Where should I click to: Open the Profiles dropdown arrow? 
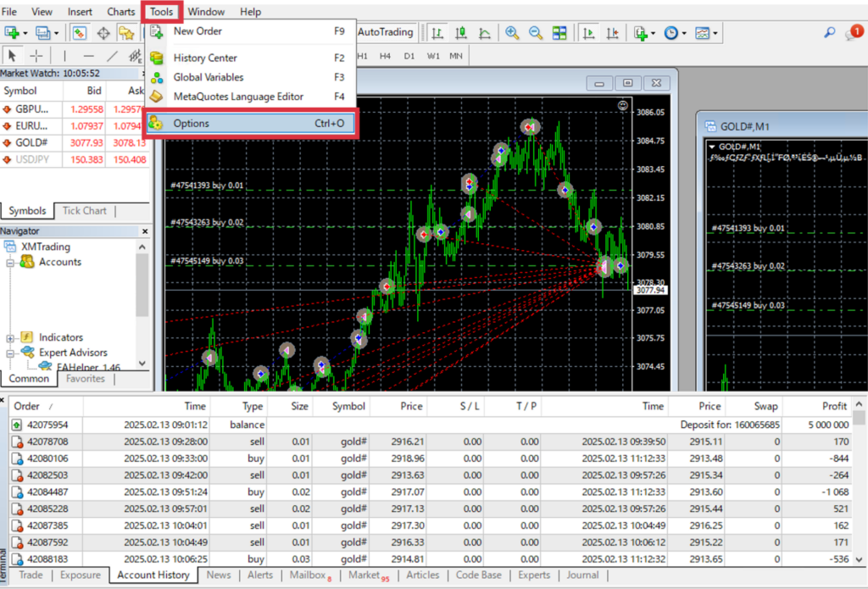(56, 34)
